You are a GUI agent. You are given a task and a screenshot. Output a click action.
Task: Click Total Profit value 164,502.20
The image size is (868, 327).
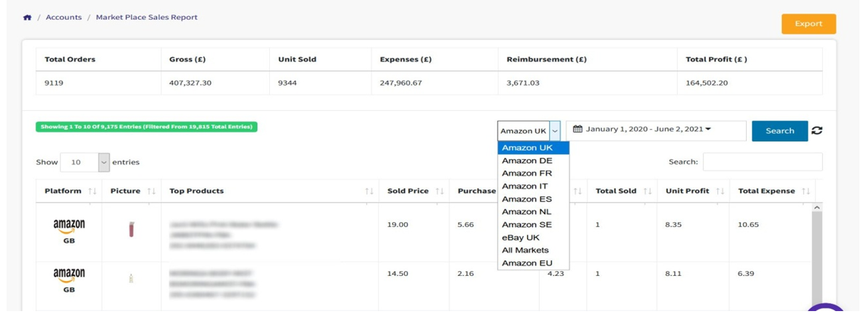[707, 84]
